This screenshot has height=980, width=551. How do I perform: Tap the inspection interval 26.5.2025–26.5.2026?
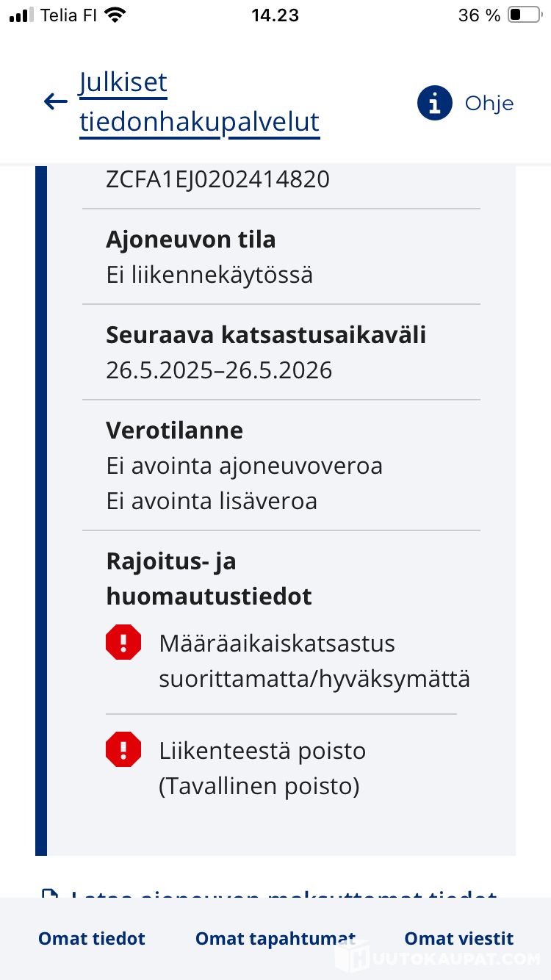coord(219,370)
